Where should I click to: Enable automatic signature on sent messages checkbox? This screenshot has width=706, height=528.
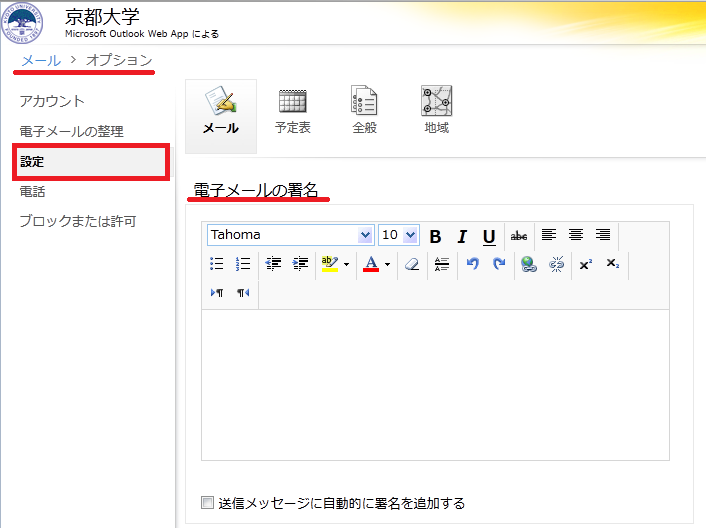[x=207, y=502]
